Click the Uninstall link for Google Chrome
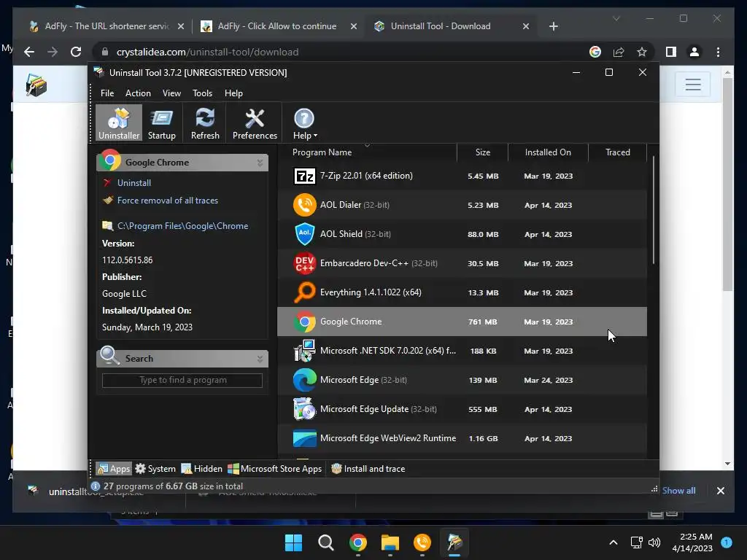This screenshot has height=560, width=747. (x=134, y=183)
